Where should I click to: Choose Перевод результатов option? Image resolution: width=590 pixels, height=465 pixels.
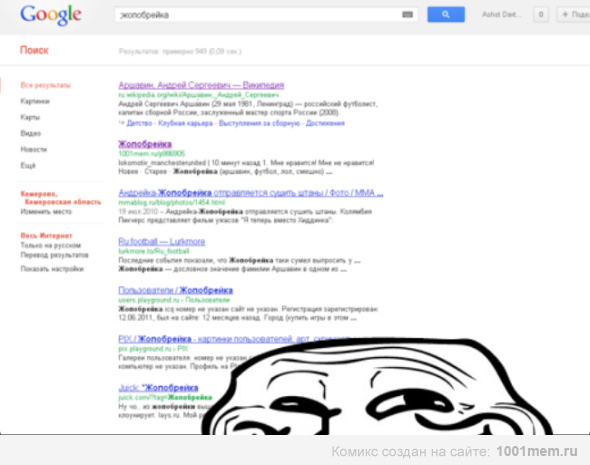point(55,255)
